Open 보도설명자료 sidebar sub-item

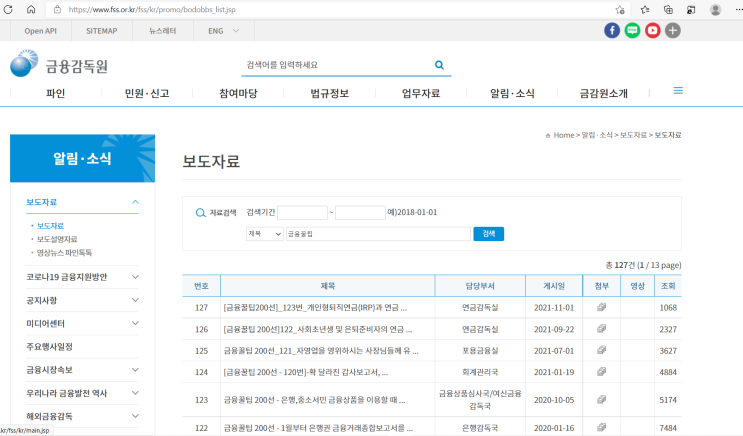coord(57,239)
